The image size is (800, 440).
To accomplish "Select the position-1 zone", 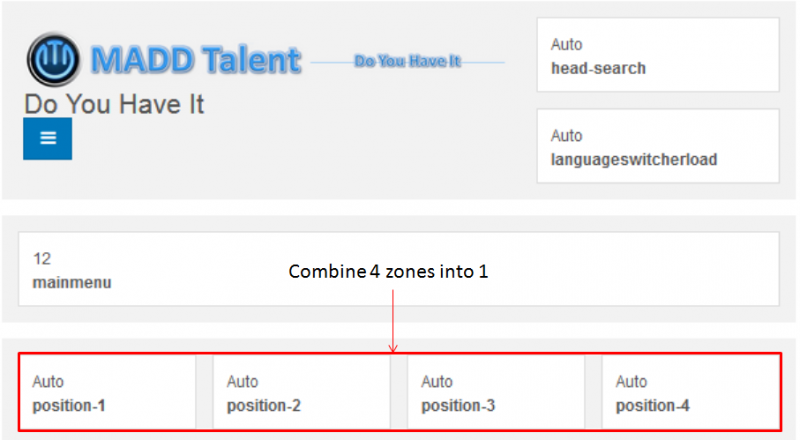I will click(x=108, y=392).
